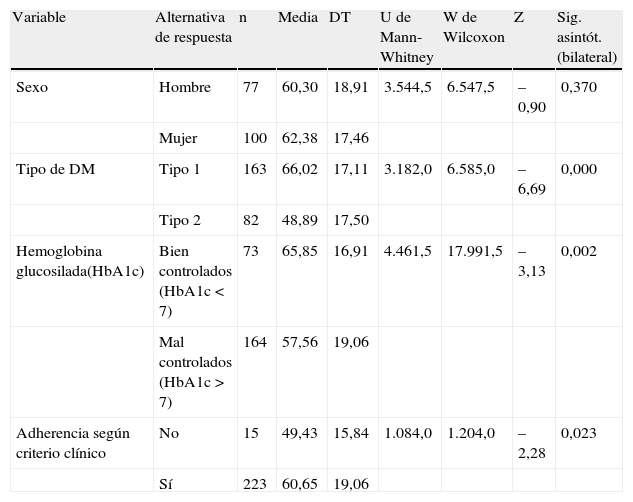Viewport: 633px width, 502px height.
Task: Select the Wilcoxon value 17.991,5
Action: coord(475,252)
